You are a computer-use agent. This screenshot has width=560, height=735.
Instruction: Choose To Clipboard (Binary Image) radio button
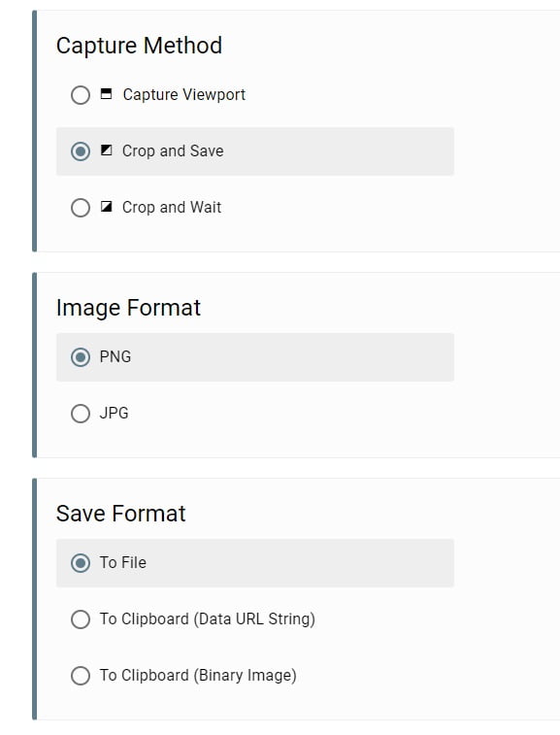pyautogui.click(x=81, y=676)
